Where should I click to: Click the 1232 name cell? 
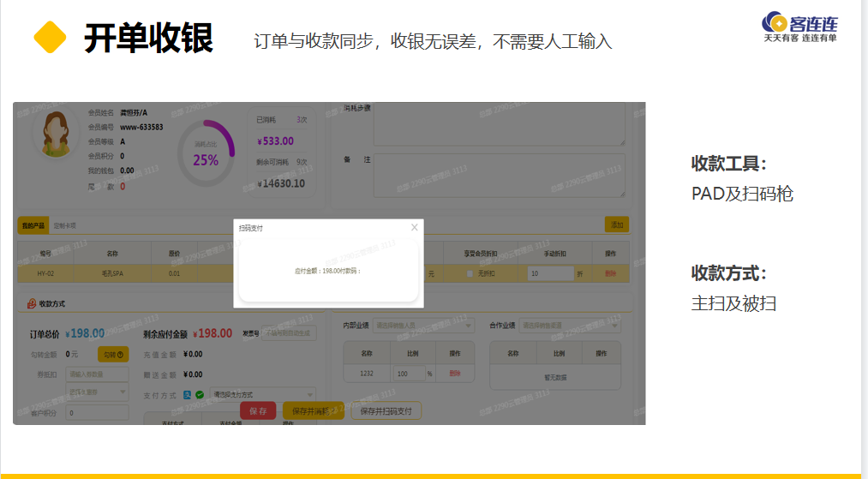367,374
